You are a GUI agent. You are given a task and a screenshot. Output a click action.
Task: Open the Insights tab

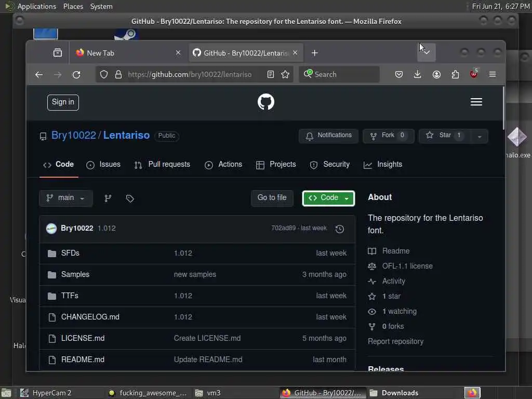point(383,165)
